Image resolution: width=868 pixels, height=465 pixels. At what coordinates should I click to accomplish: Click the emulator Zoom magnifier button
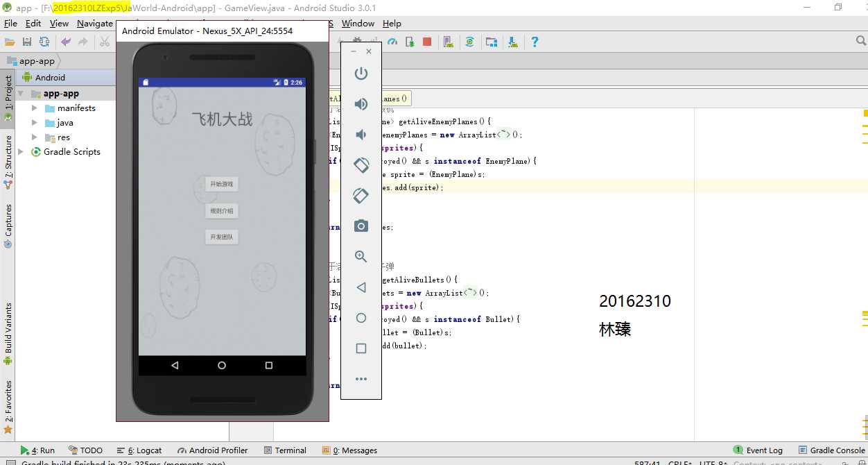click(361, 257)
